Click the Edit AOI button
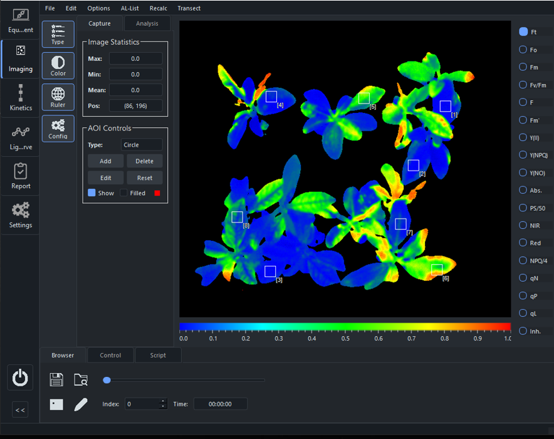554x439 pixels. point(105,178)
